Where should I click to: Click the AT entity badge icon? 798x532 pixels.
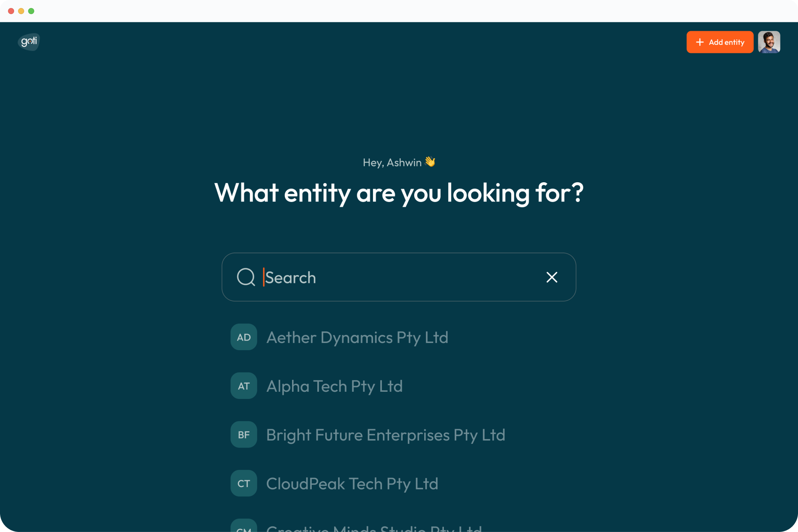pyautogui.click(x=244, y=386)
